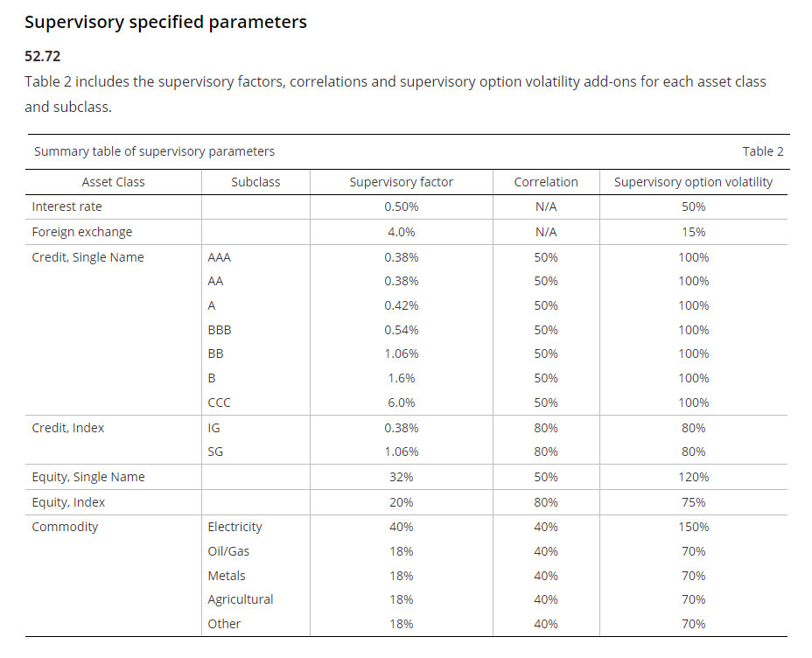The image size is (812, 658).
Task: Click the 'Supervisory specified parameters' heading
Action: click(165, 22)
